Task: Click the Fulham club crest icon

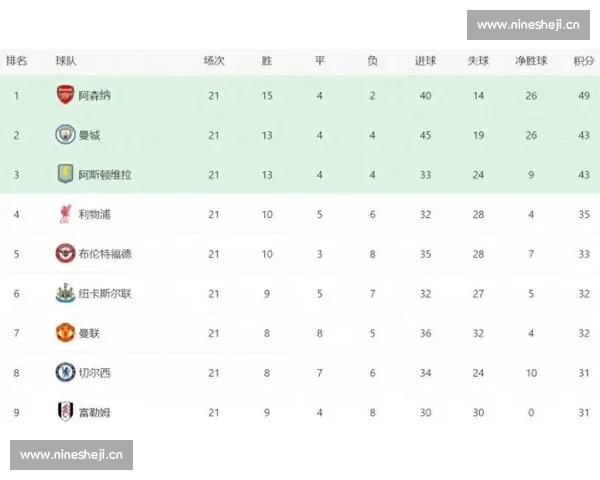Action: pos(65,411)
